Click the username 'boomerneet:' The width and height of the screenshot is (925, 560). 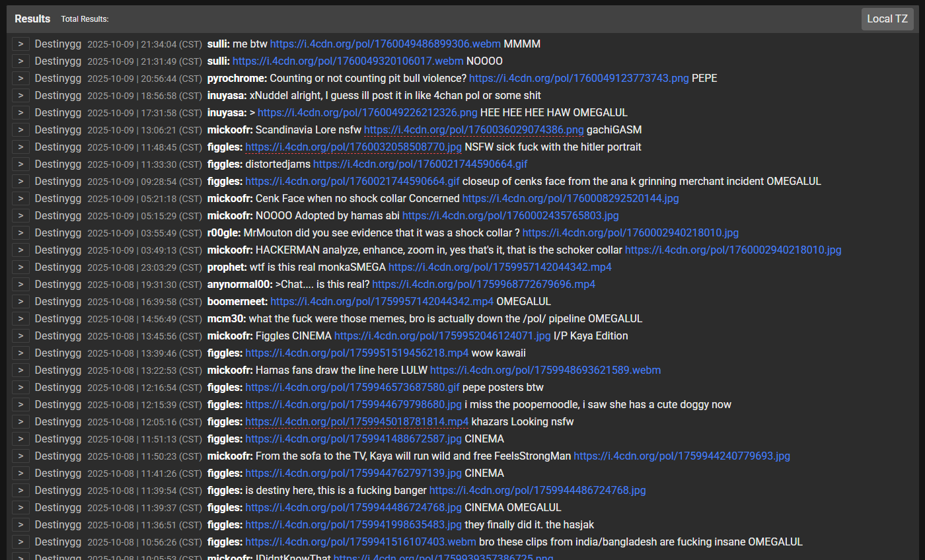(x=237, y=301)
